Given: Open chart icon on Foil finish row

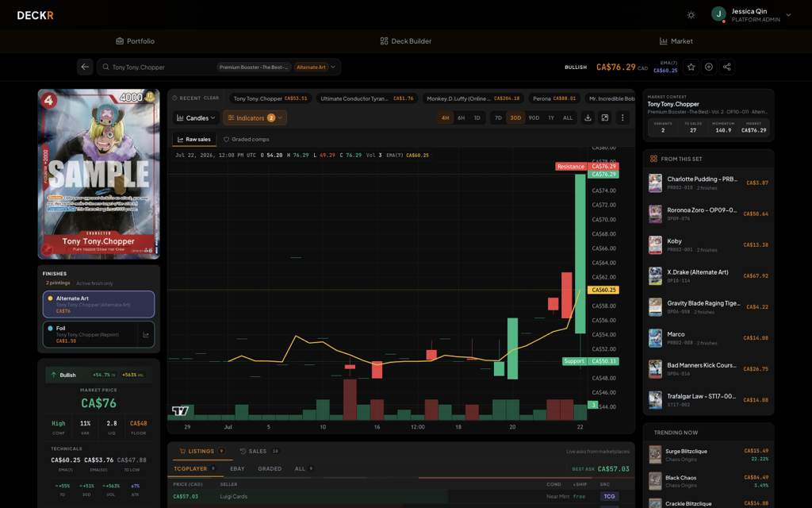Looking at the screenshot, I should coord(146,335).
